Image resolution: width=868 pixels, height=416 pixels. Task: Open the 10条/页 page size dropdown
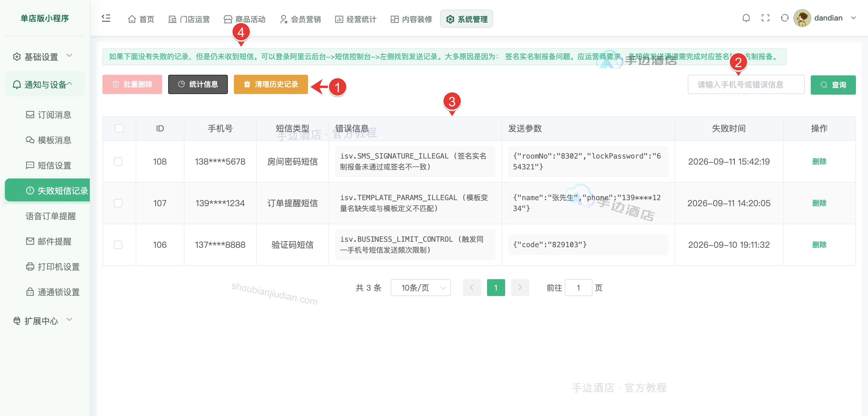(420, 288)
